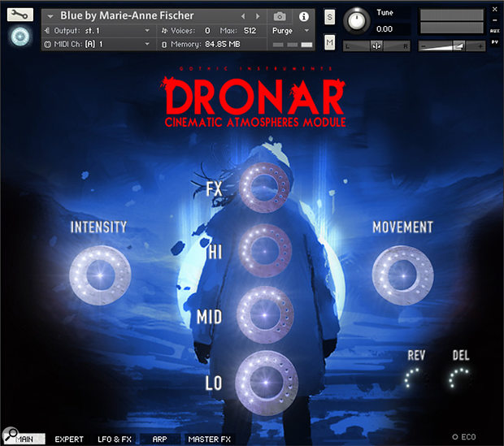The height and width of the screenshot is (446, 504).
Task: Click the Voices count value
Action: (x=207, y=31)
